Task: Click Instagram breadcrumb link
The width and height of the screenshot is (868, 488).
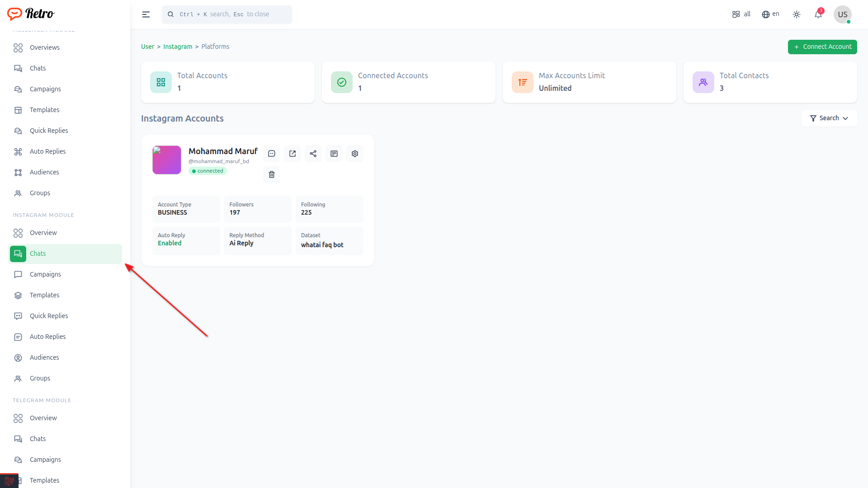Action: [178, 47]
